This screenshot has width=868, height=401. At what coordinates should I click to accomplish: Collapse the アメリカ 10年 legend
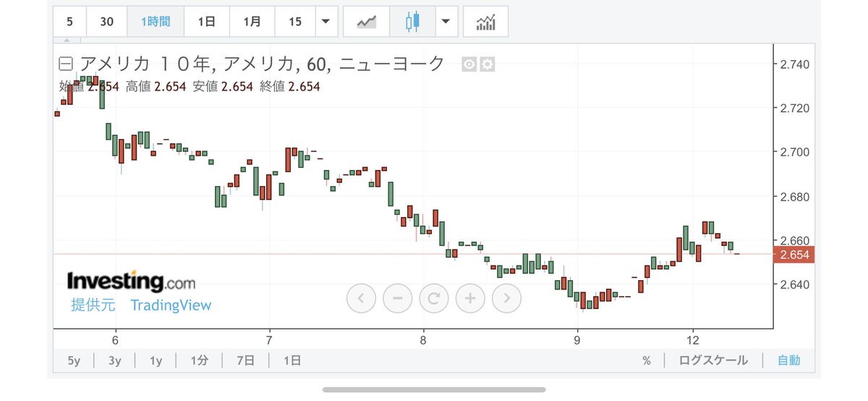point(65,64)
